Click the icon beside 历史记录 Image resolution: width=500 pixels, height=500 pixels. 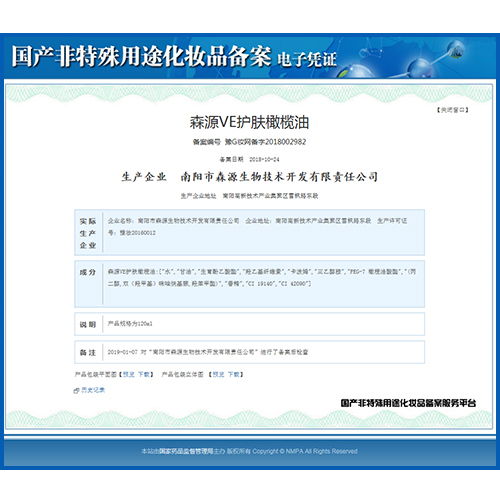point(76,391)
